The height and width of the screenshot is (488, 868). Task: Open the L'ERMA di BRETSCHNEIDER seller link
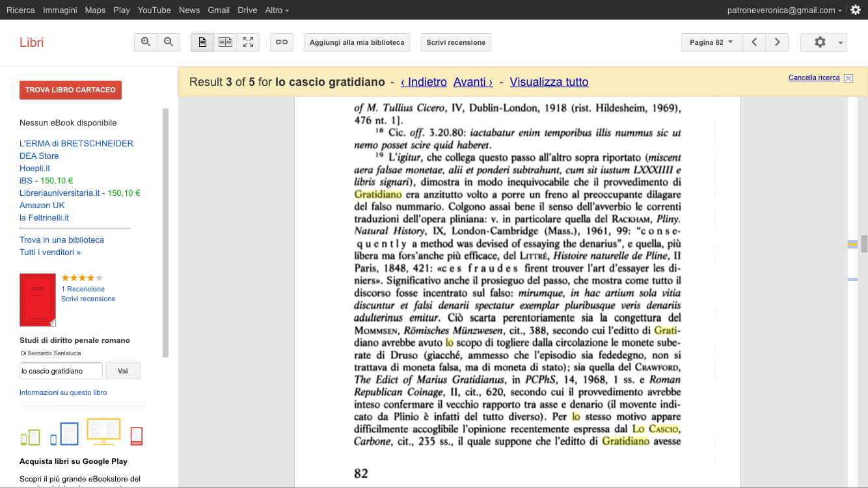tap(76, 143)
